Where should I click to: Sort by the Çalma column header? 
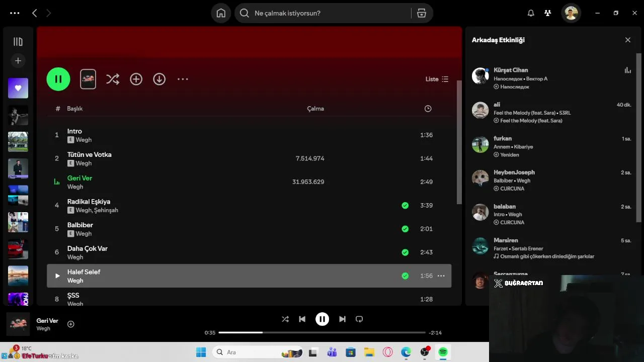pos(315,109)
